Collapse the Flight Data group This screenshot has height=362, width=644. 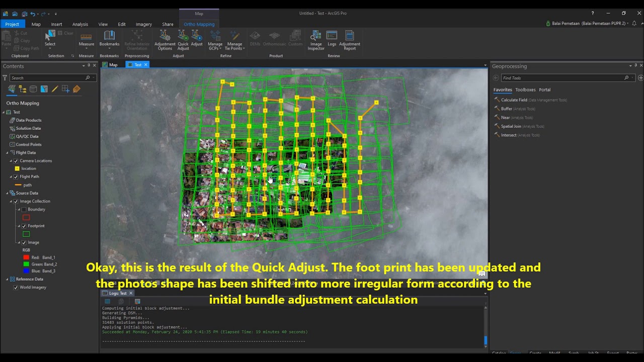click(x=7, y=153)
